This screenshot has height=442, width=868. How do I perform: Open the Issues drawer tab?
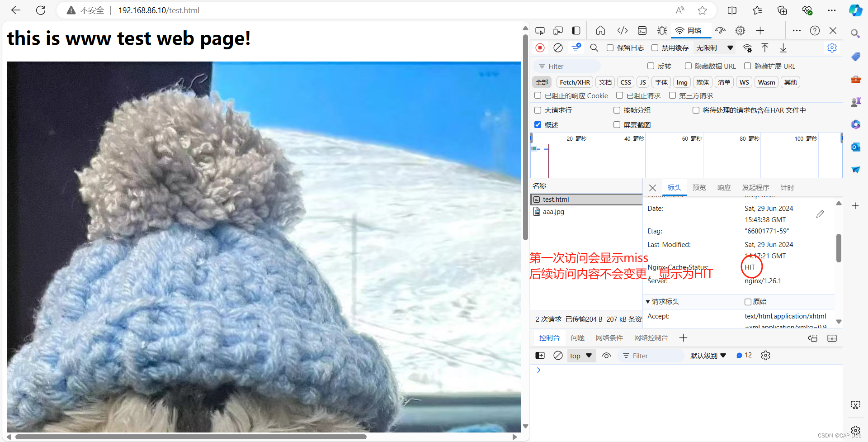(x=577, y=337)
